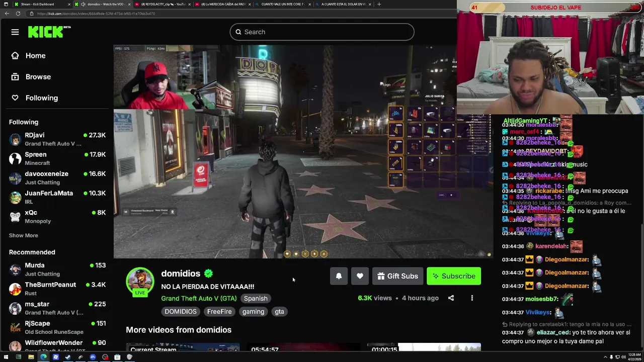Click the share icon below the video

click(451, 298)
